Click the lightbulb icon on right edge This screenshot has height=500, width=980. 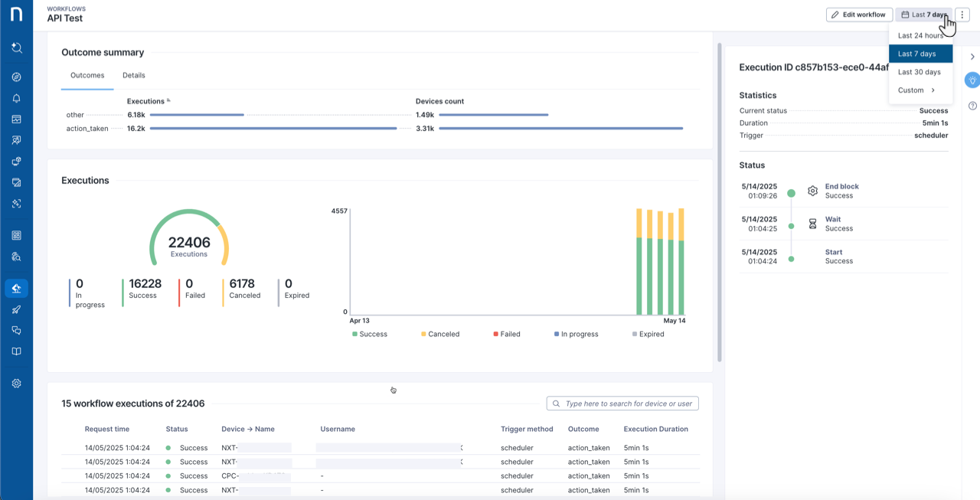click(972, 80)
